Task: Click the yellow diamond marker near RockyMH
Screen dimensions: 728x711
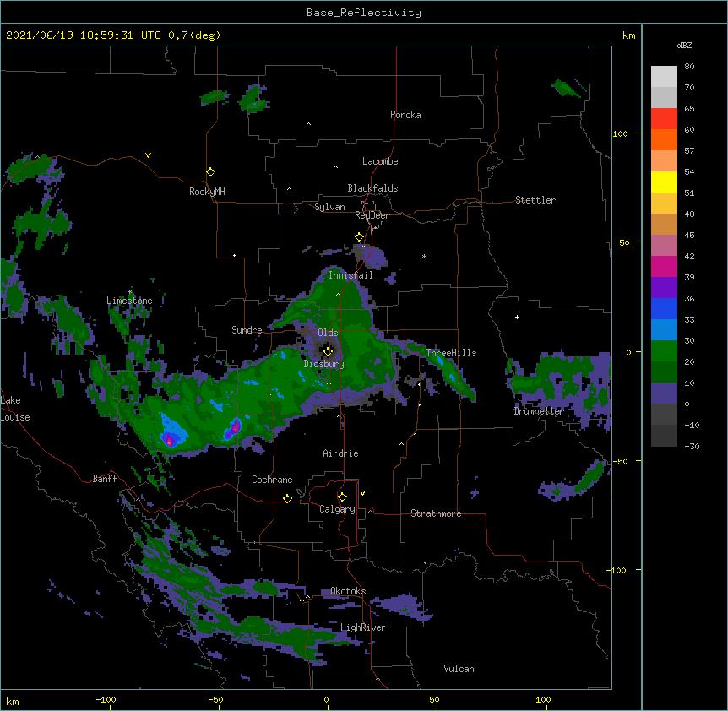Action: tap(211, 172)
